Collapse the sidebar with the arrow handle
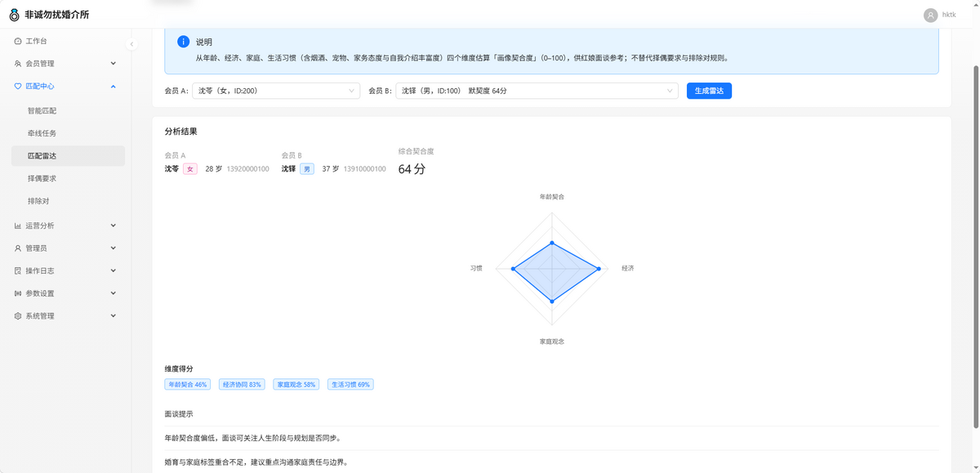 click(x=131, y=44)
